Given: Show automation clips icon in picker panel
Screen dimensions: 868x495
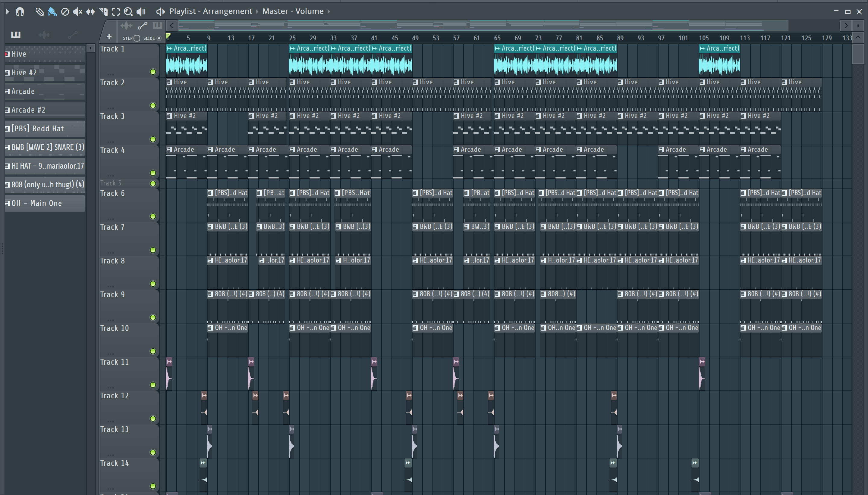Looking at the screenshot, I should coord(72,34).
